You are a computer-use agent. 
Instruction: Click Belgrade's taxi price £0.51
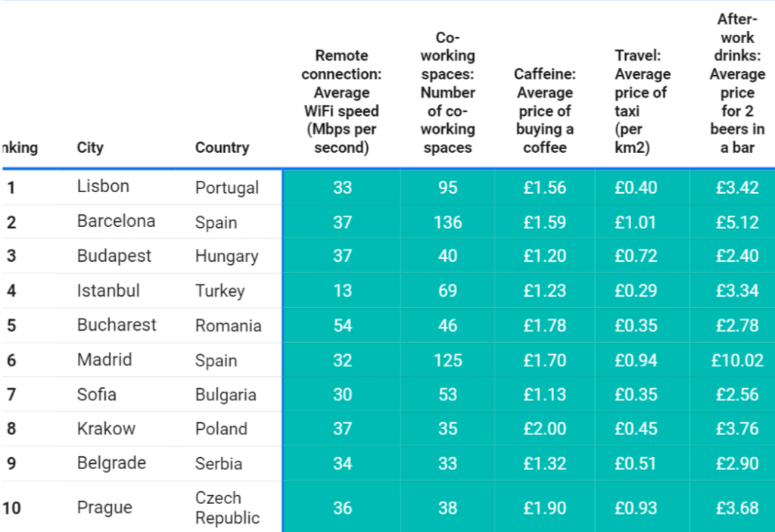click(636, 463)
